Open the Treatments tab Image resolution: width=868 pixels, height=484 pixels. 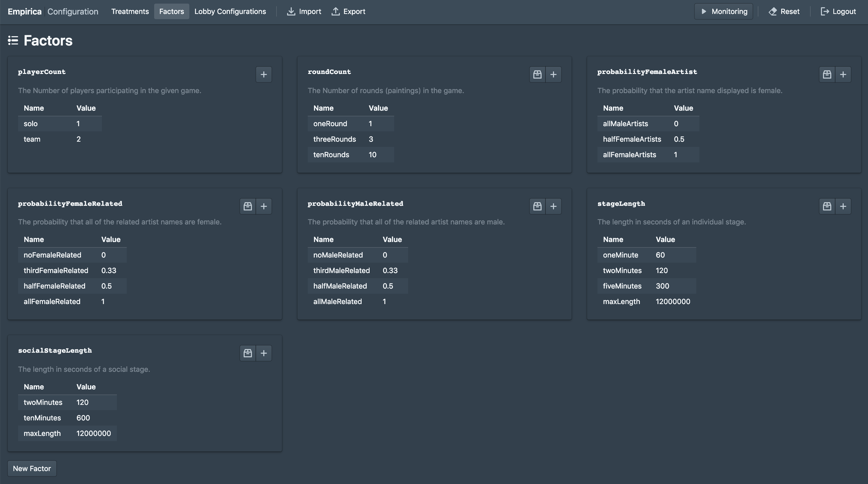(130, 11)
